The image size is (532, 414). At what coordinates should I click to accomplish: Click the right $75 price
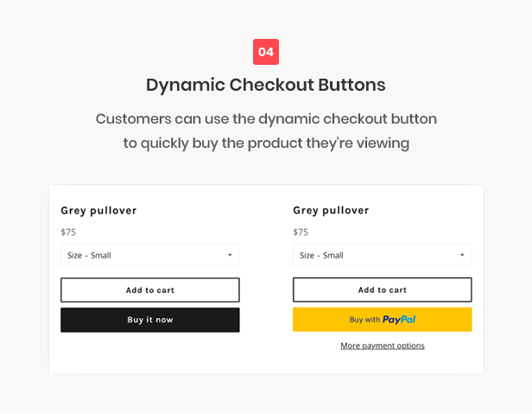tap(301, 232)
